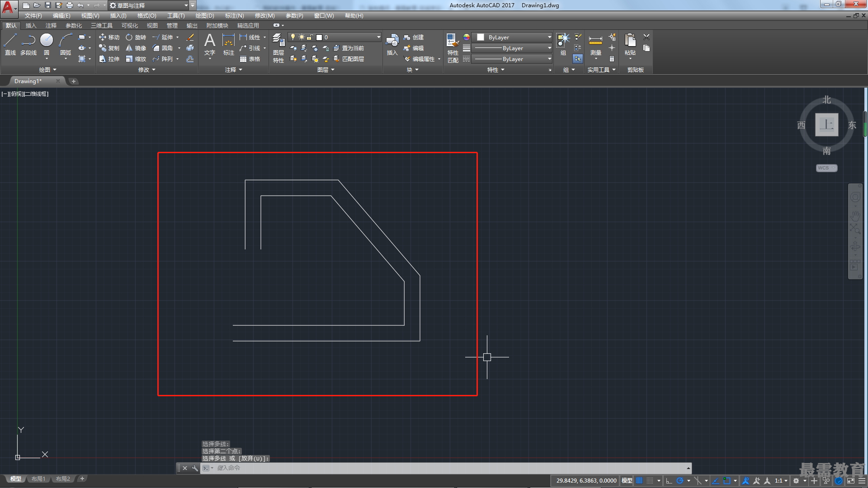This screenshot has height=488, width=868.
Task: Click the 镜像 (Mirror) button
Action: (136, 48)
